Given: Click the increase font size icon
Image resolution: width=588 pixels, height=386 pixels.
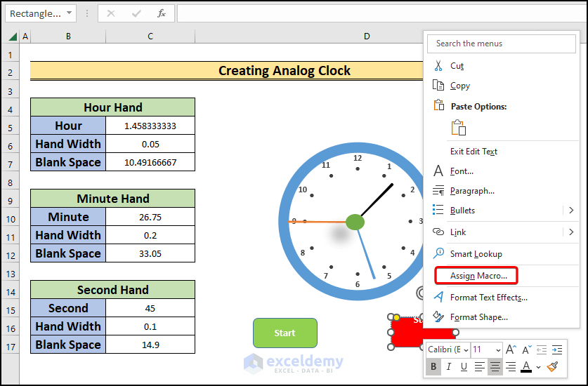Looking at the screenshot, I should (511, 350).
